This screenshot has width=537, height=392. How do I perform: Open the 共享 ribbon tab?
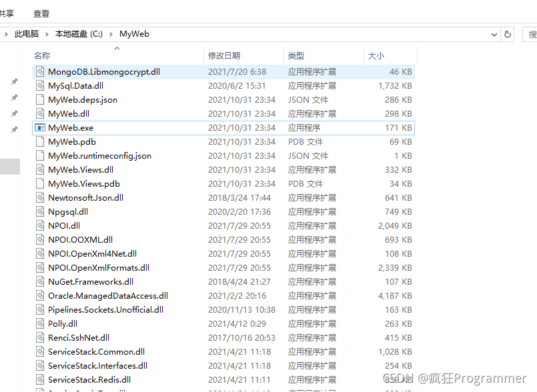(x=7, y=13)
